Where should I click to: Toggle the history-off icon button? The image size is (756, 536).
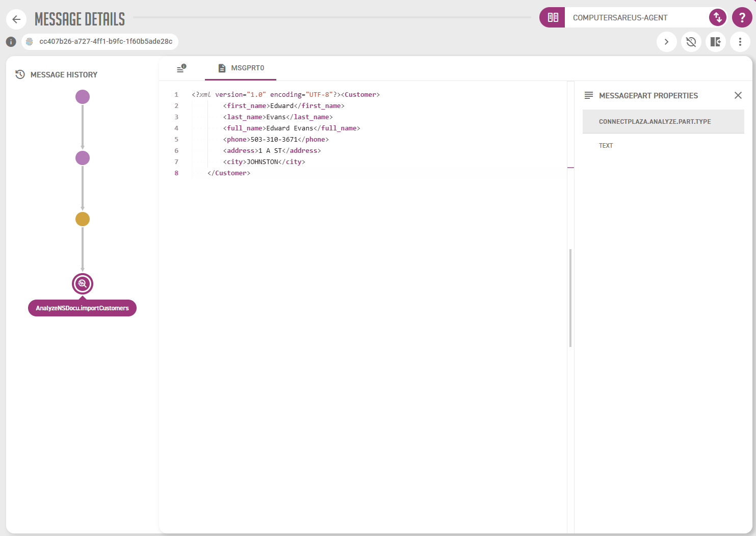[691, 42]
